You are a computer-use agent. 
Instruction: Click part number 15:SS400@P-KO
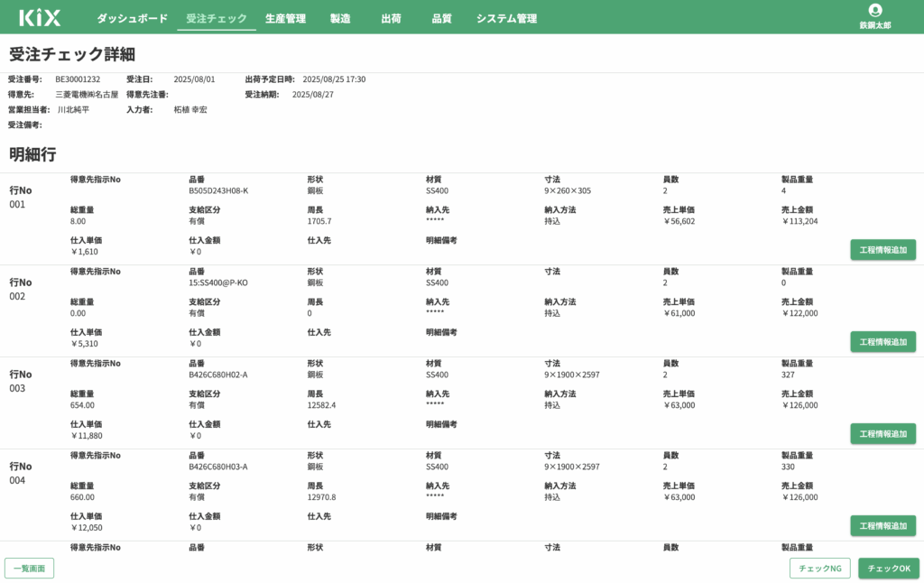tap(218, 283)
